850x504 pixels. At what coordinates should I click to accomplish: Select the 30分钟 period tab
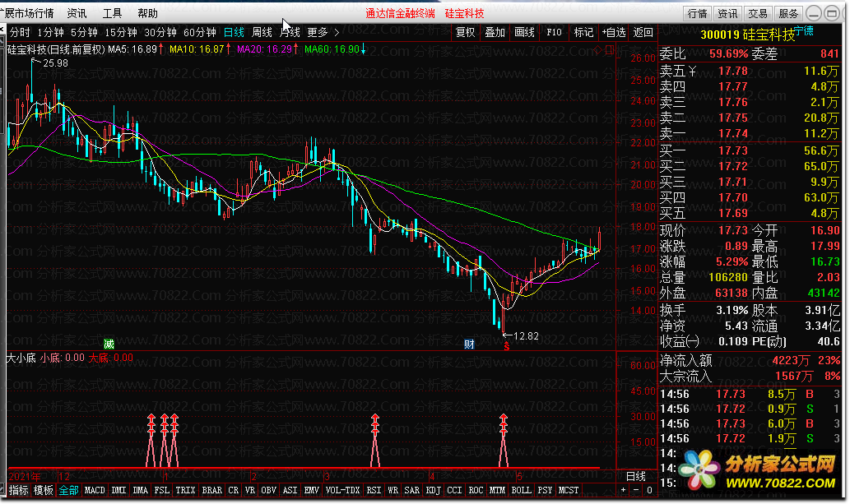[160, 33]
